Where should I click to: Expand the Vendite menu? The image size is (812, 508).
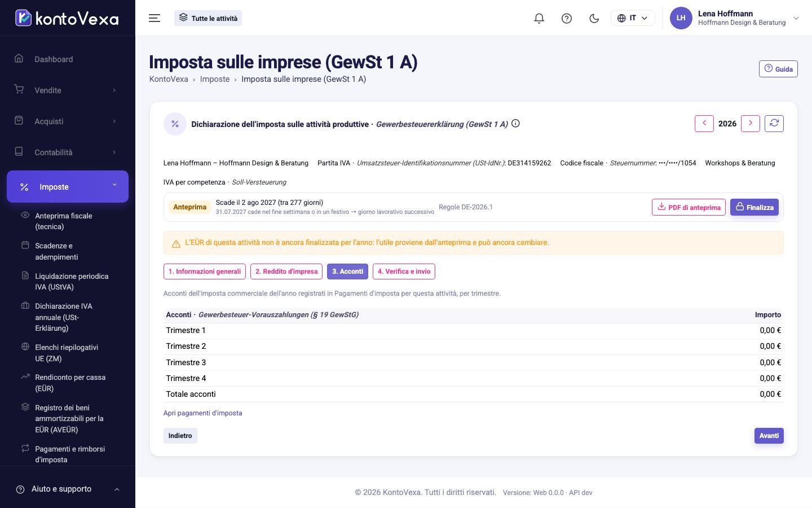tap(68, 90)
